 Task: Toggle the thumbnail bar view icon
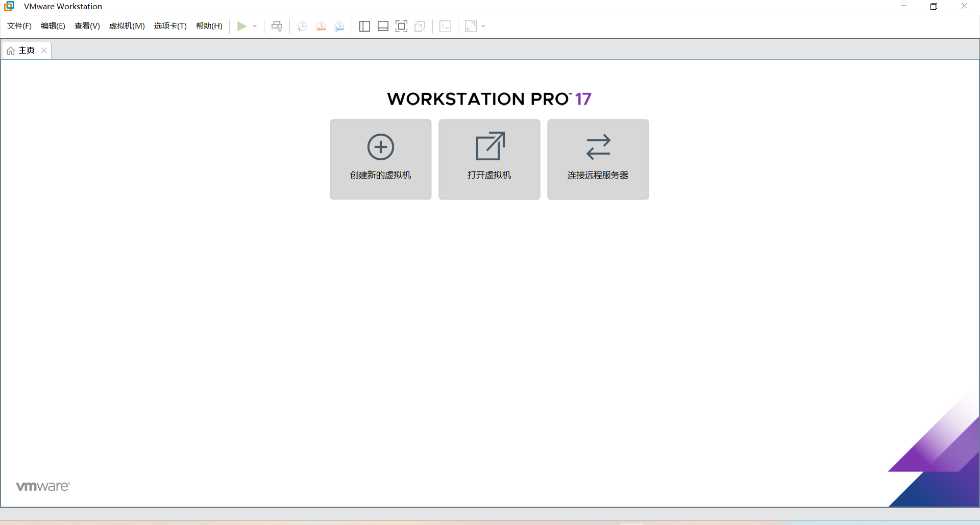point(383,27)
